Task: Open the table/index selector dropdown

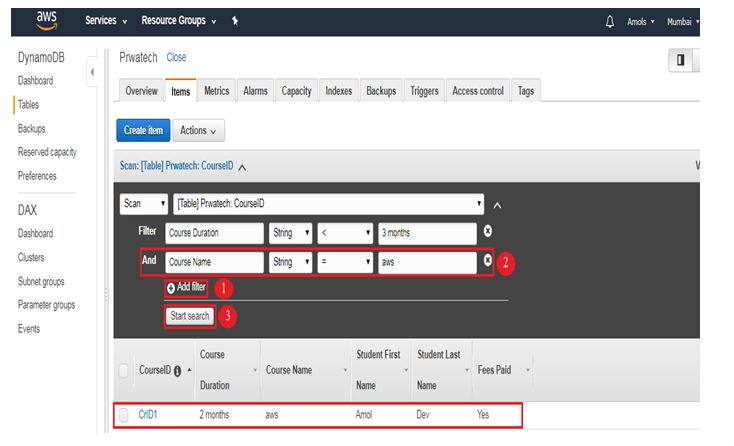Action: 329,204
